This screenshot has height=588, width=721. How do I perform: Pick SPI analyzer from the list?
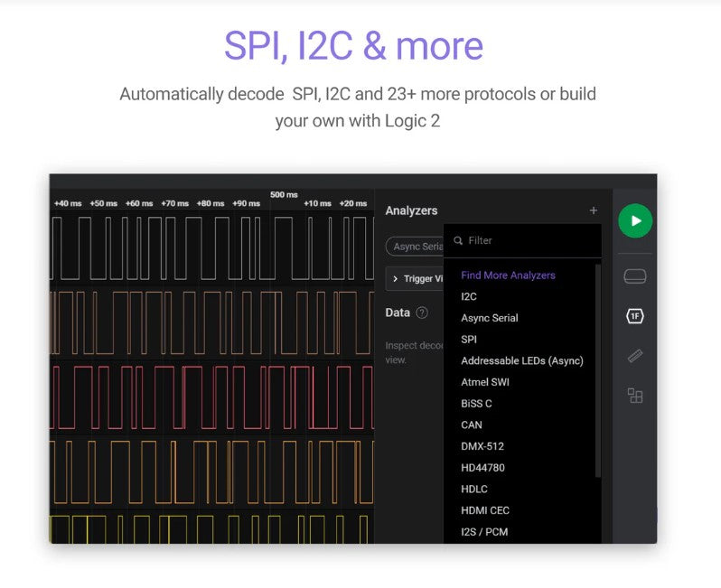tap(469, 340)
